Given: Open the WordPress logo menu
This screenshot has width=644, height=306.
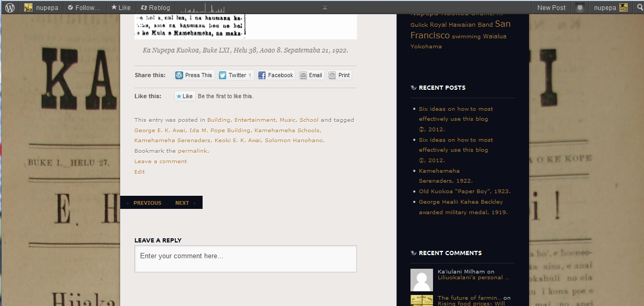Looking at the screenshot, I should [x=10, y=7].
